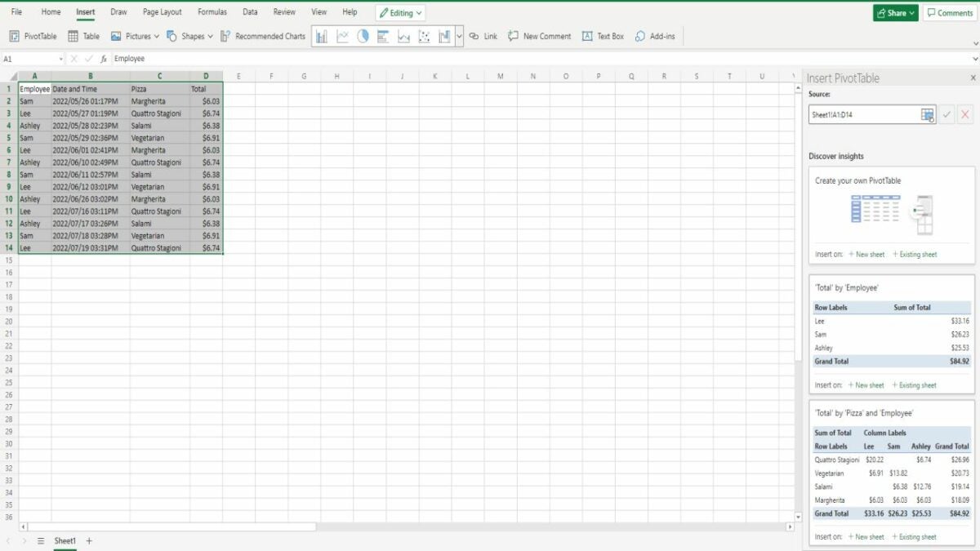Viewport: 980px width, 551px height.
Task: Switch to the Formulas ribbon tab
Action: (x=212, y=12)
